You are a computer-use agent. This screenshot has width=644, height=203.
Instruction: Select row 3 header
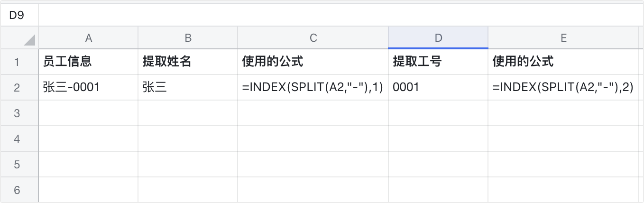click(x=18, y=113)
